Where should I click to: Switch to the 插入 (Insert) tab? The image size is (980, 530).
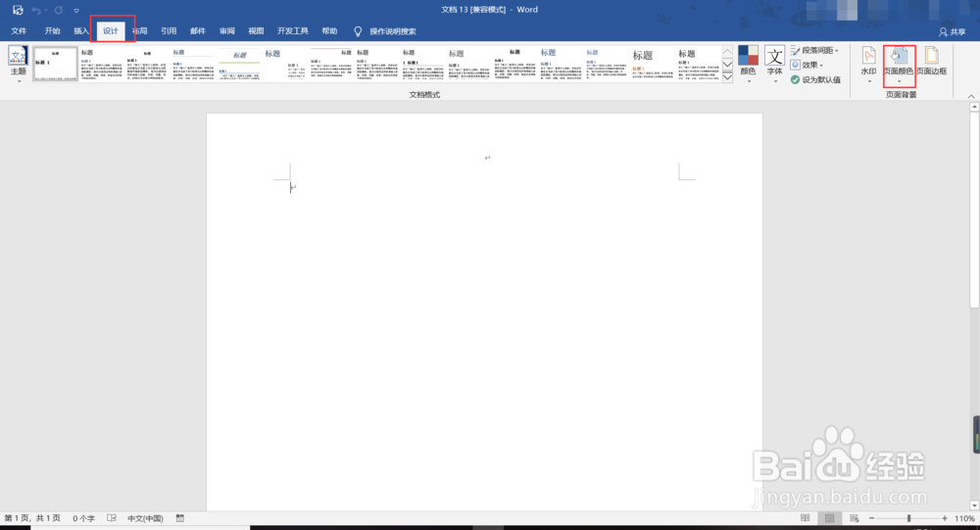[x=81, y=30]
